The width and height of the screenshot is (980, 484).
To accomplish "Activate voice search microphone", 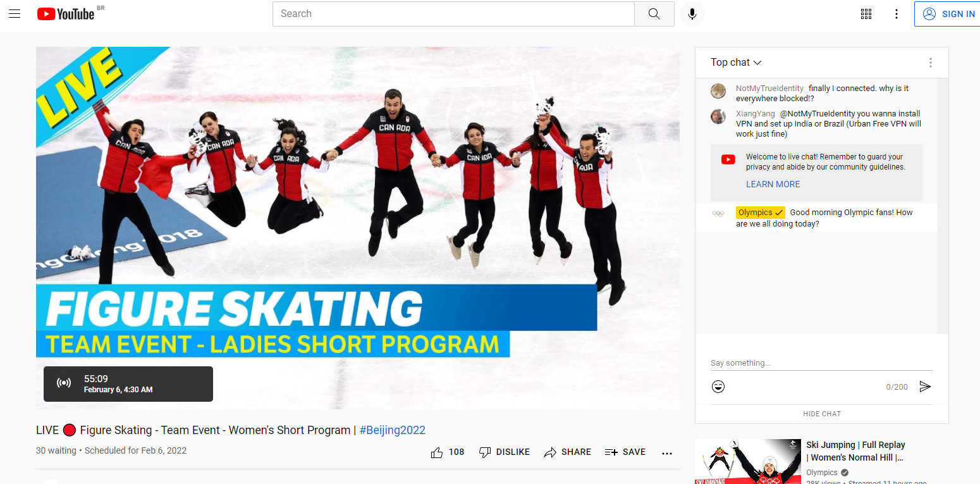I will pyautogui.click(x=692, y=14).
